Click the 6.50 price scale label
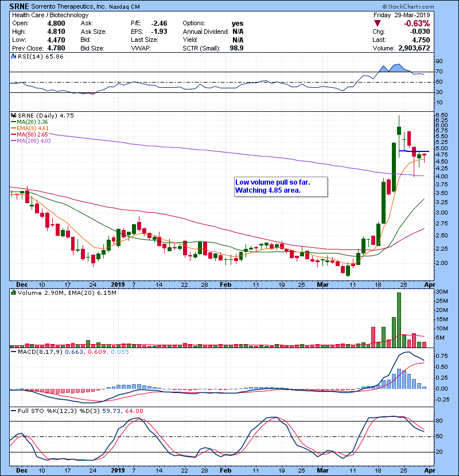This screenshot has width=459, height=476. pyautogui.click(x=442, y=115)
